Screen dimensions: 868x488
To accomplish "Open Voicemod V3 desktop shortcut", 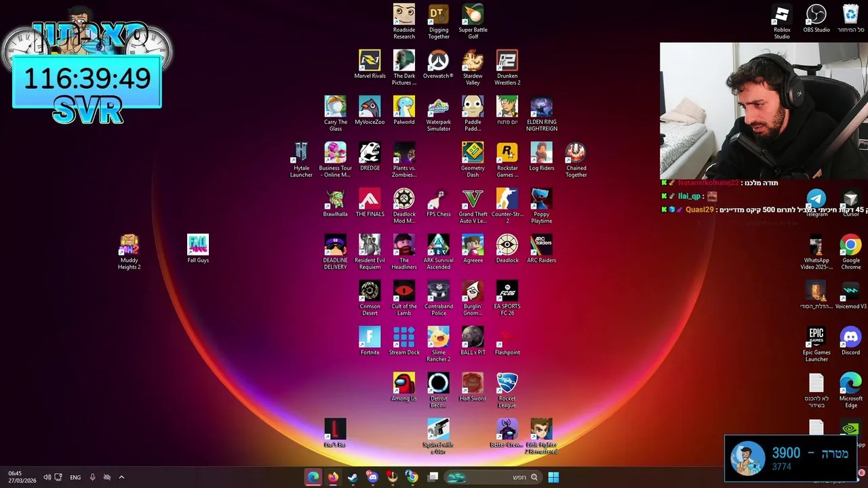I will [x=851, y=295].
